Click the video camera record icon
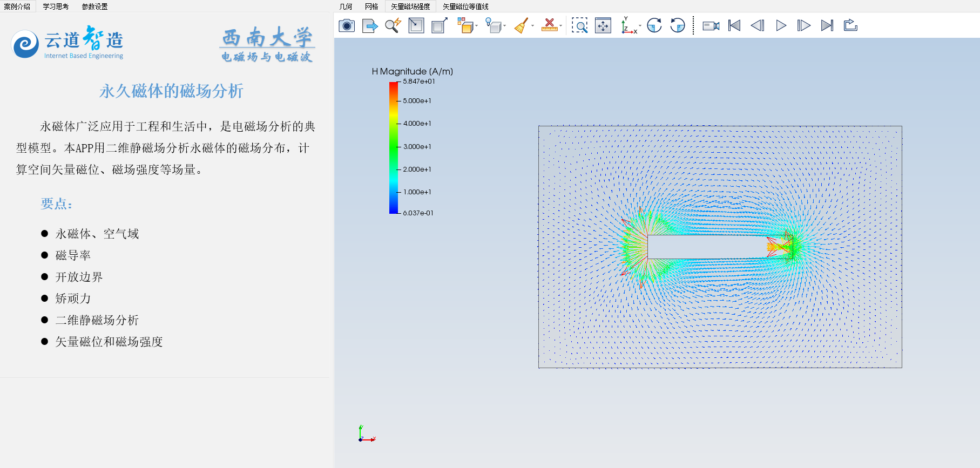 pos(711,25)
